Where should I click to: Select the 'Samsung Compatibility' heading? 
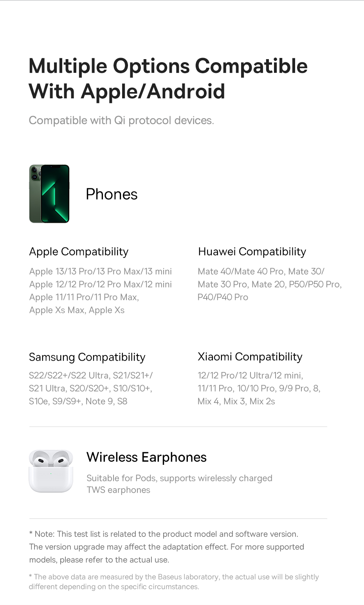(x=87, y=357)
